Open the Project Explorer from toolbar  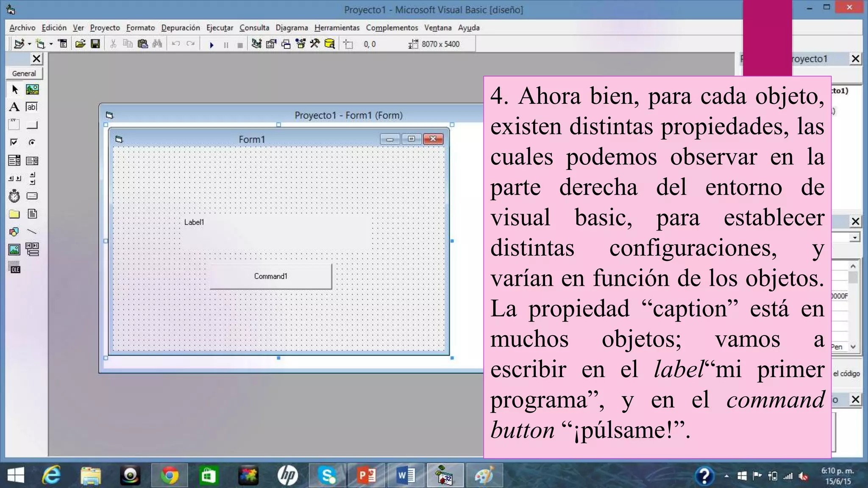(256, 44)
